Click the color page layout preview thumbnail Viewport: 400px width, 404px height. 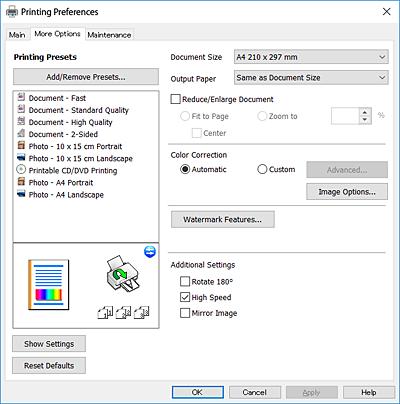pos(49,285)
